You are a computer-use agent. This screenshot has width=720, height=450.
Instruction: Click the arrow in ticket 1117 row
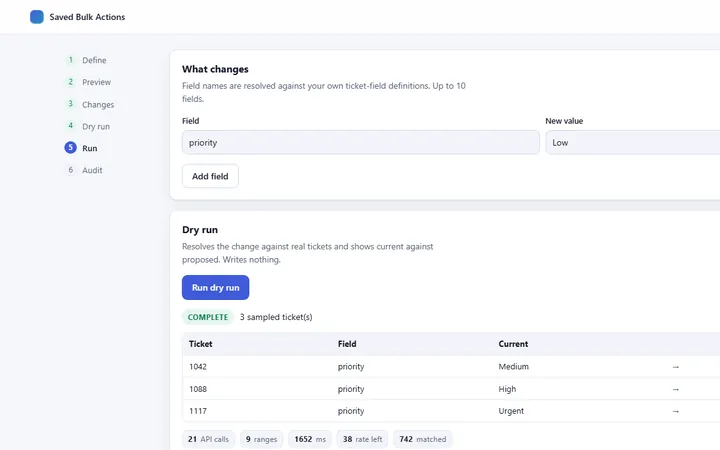click(x=675, y=411)
